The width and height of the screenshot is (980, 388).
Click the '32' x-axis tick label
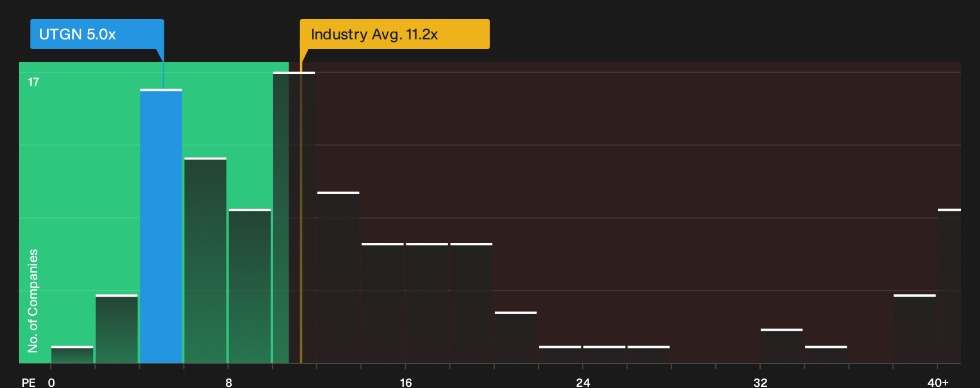760,382
